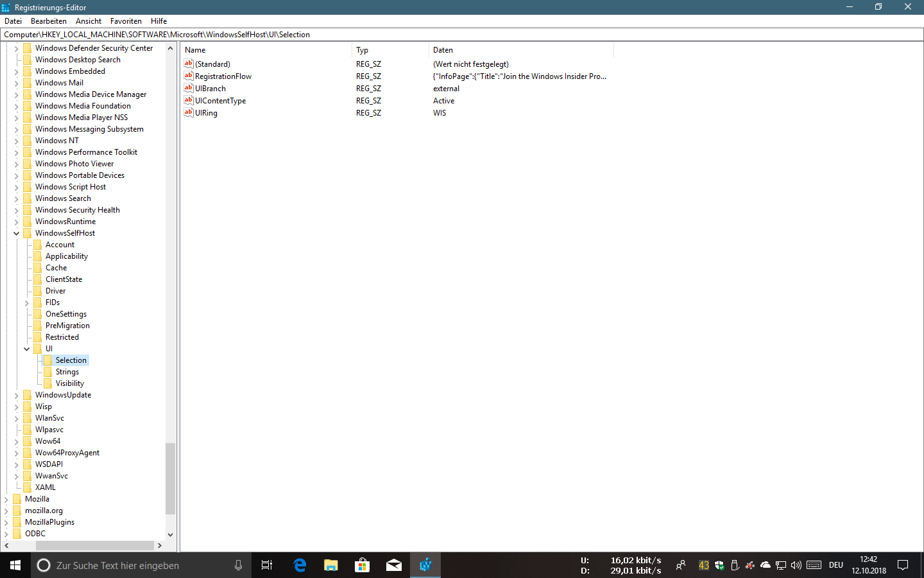
Task: Select the XAML key
Action: (46, 487)
